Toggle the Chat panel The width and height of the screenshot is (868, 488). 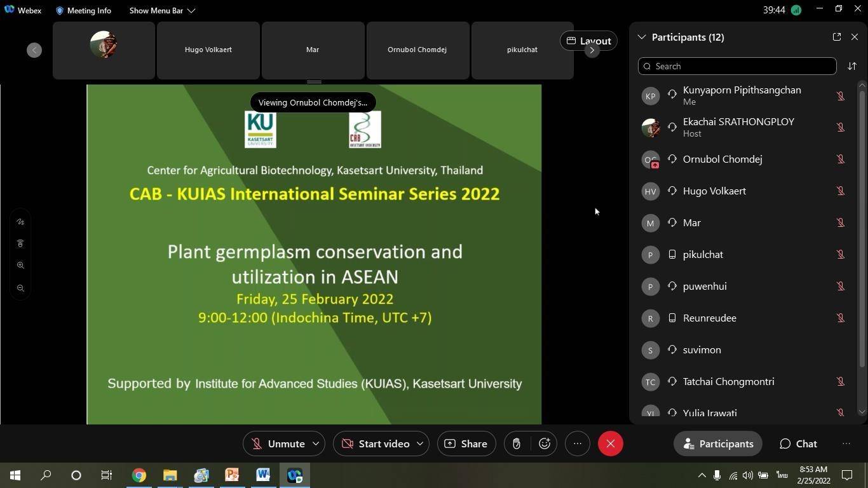(799, 444)
